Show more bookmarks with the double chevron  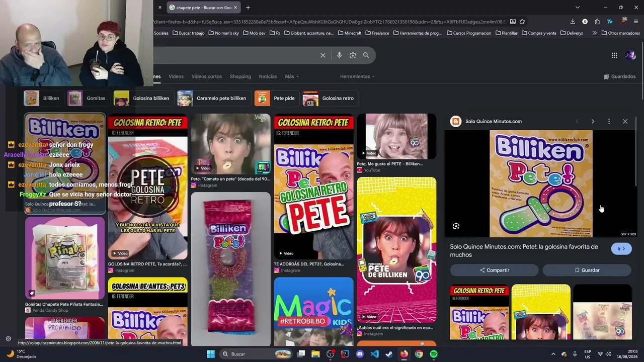(x=595, y=33)
